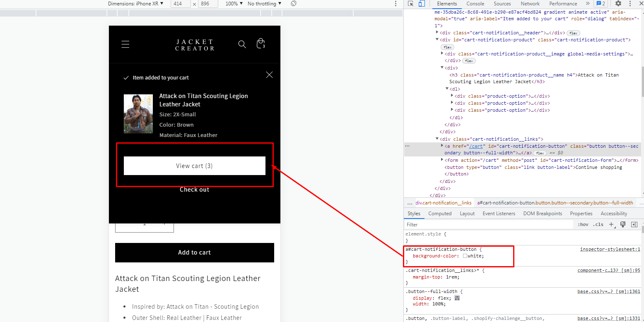
Task: Switch to the Network tab
Action: tap(530, 4)
